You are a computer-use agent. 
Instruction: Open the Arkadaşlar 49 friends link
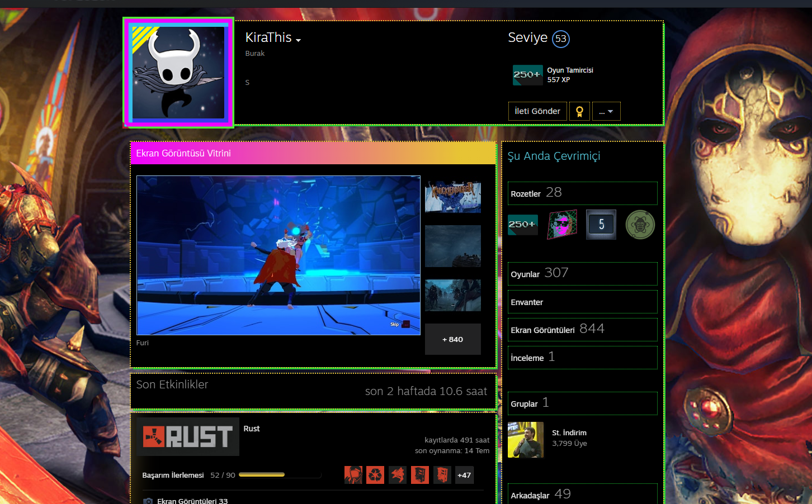(x=583, y=494)
